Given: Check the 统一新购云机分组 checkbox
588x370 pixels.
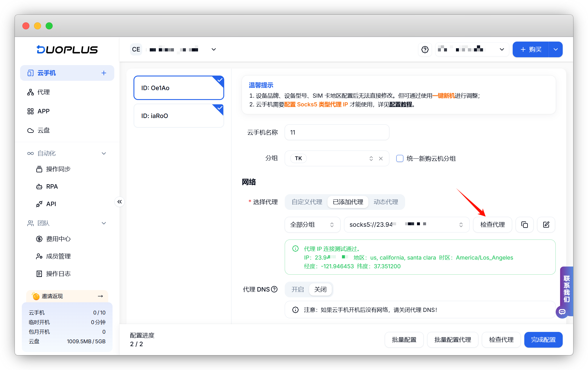Looking at the screenshot, I should click(400, 158).
